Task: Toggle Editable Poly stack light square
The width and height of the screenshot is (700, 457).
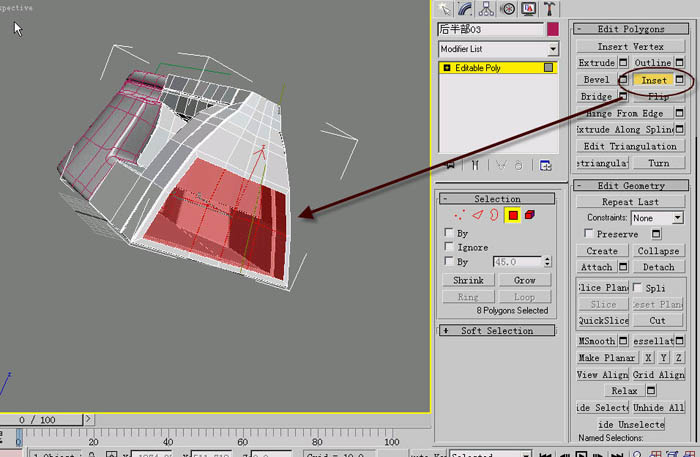Action: pos(549,67)
